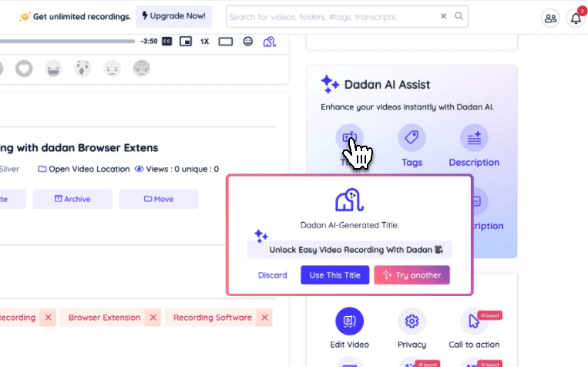Open Privacy settings gear icon
Screen dimensions: 588x367
point(412,322)
